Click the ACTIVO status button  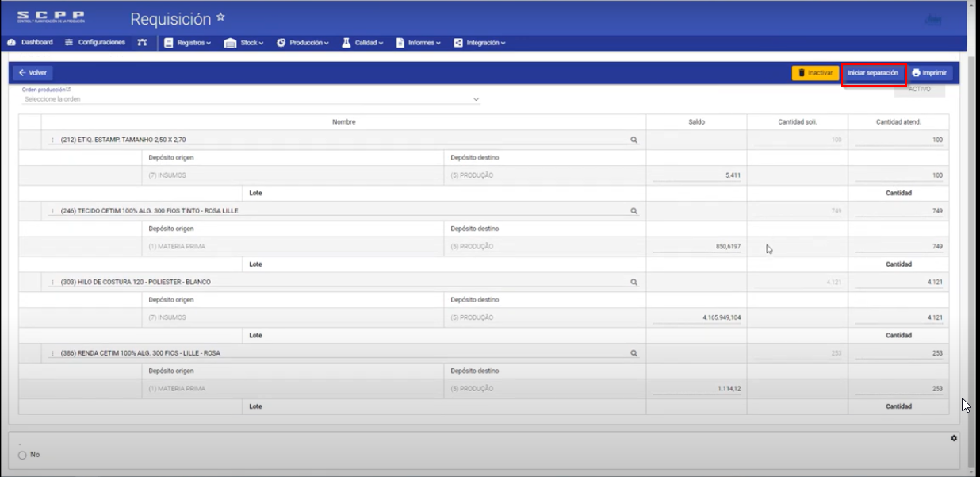919,89
